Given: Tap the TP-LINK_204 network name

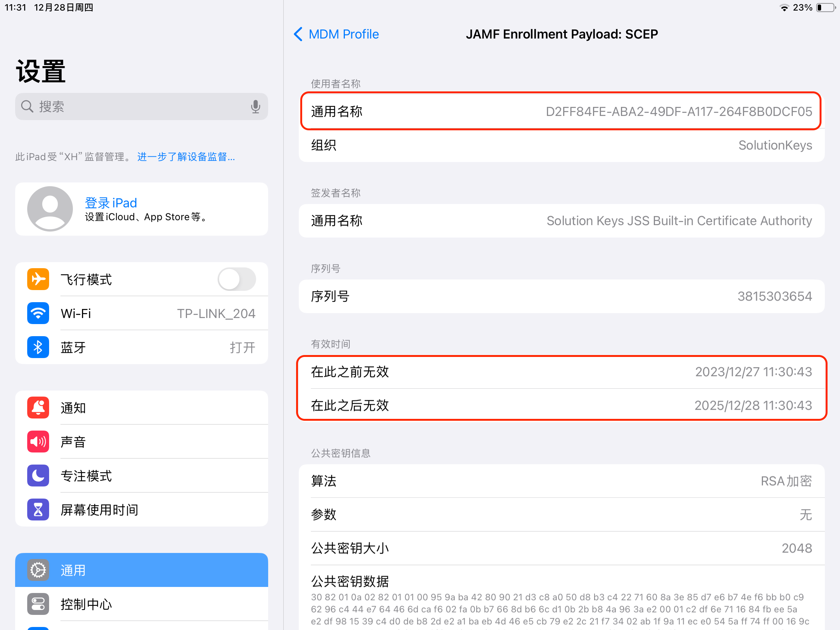Looking at the screenshot, I should [216, 313].
